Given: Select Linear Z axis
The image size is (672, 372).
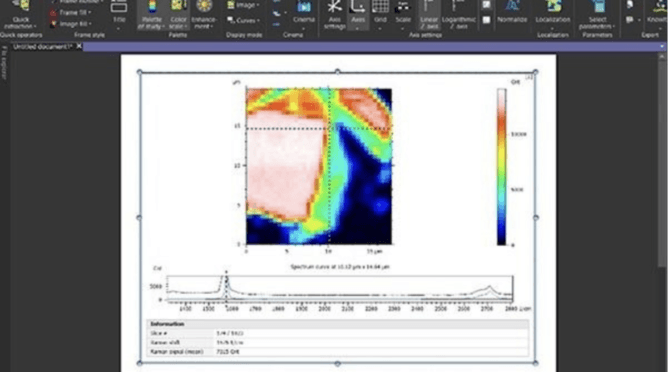Looking at the screenshot, I should tap(429, 15).
